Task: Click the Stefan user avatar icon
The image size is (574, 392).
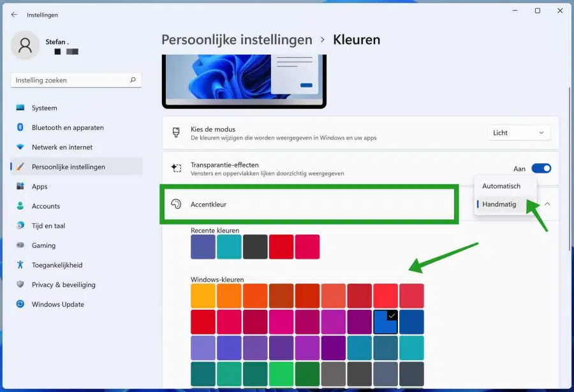Action: (x=26, y=45)
